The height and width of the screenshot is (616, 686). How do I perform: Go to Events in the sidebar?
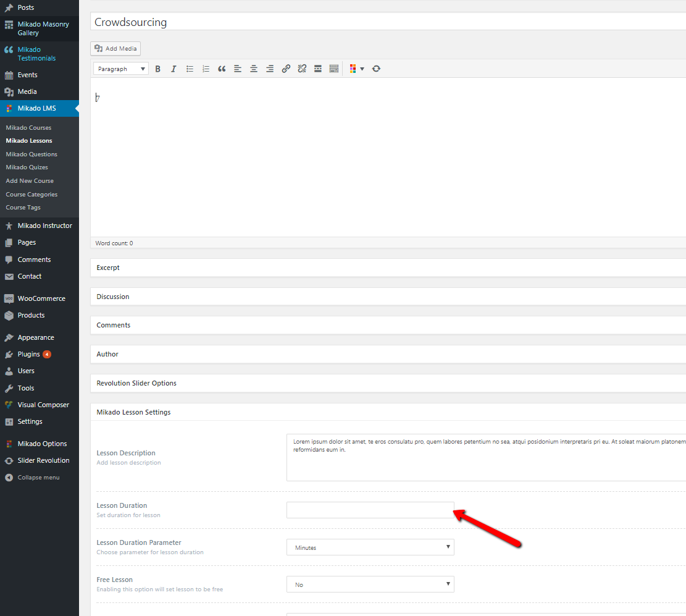click(40, 75)
